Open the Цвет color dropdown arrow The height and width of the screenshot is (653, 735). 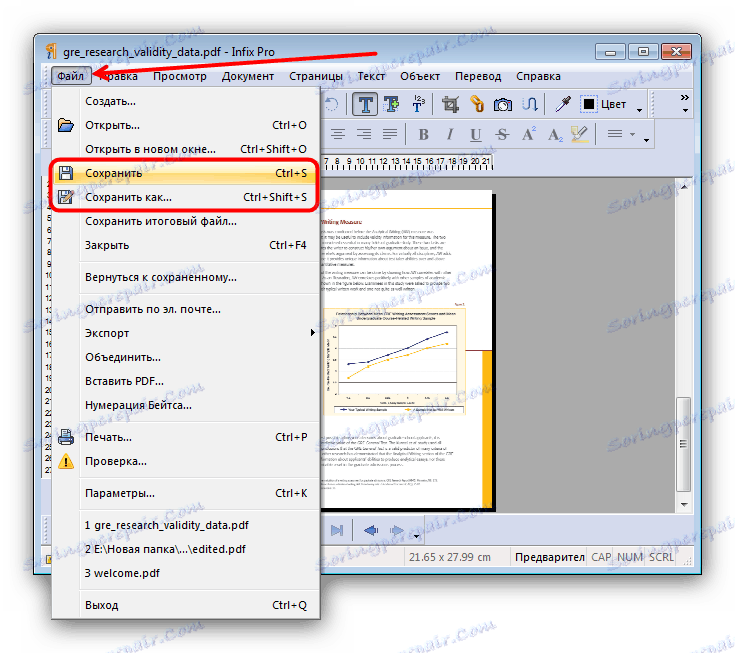tap(639, 111)
